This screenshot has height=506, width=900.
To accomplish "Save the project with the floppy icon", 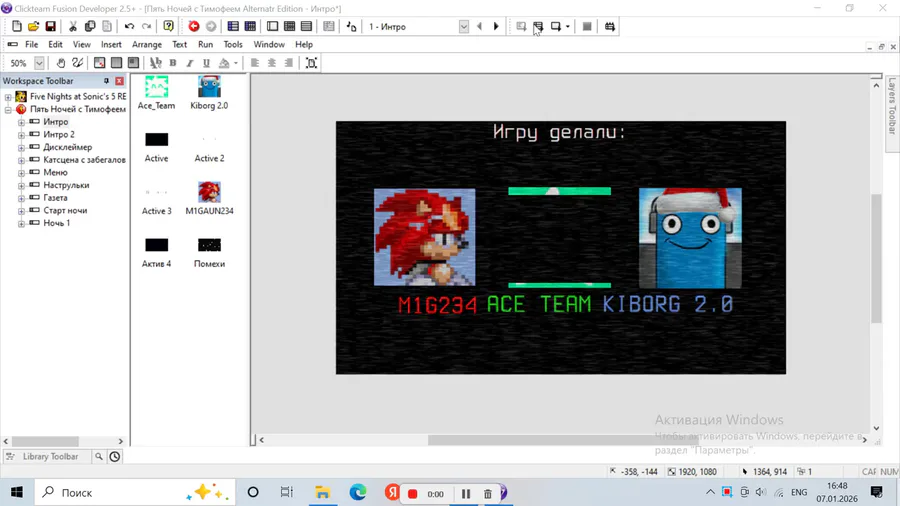I will 51,26.
